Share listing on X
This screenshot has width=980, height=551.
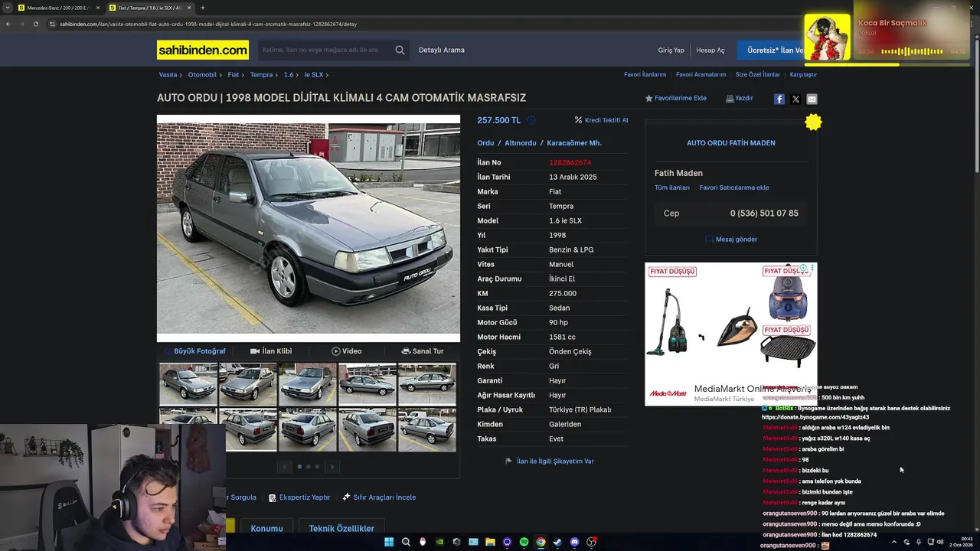coord(795,99)
